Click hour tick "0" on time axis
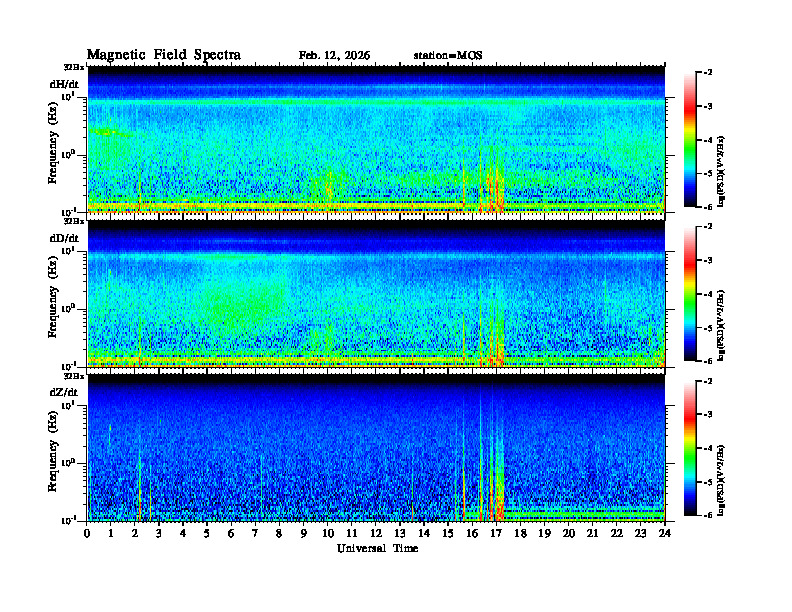 click(87, 533)
